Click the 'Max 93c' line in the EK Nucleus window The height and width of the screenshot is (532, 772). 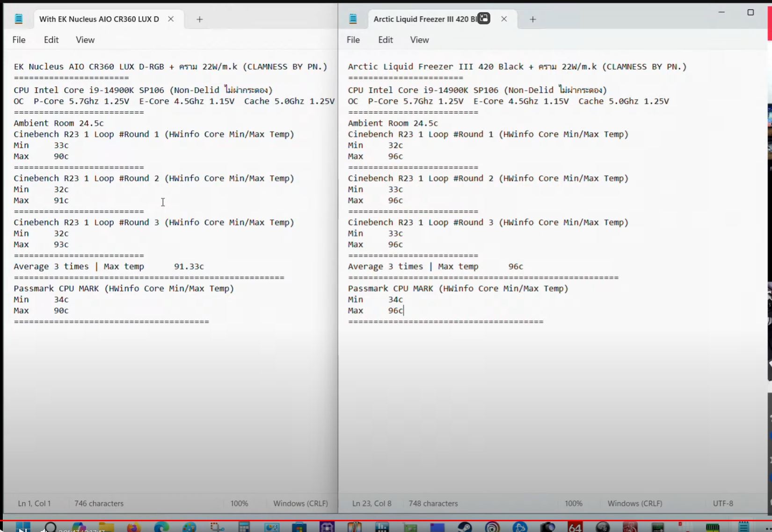41,244
